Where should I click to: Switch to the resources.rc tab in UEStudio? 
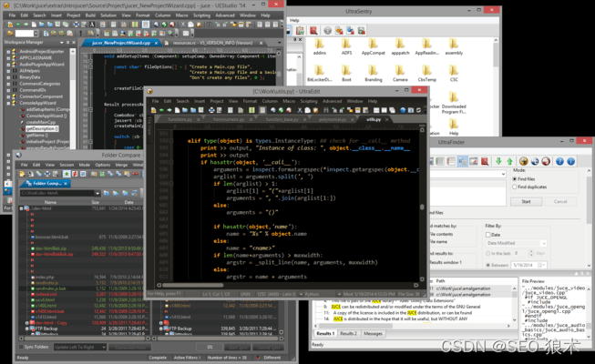212,43
